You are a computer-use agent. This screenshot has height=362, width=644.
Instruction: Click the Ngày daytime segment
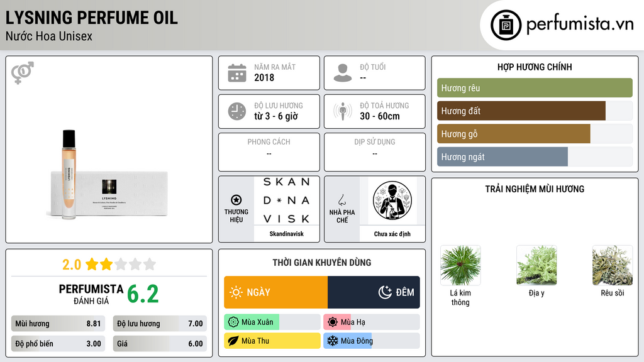pyautogui.click(x=275, y=292)
